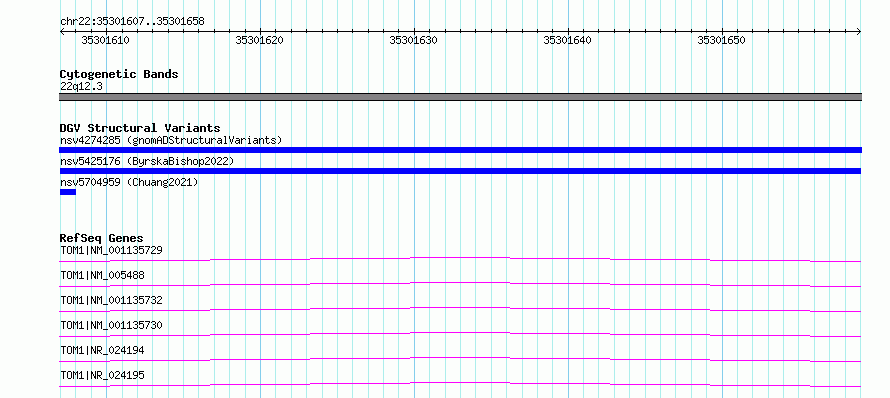Click ruler position 35301650
This screenshot has width=890, height=398.
[x=721, y=40]
